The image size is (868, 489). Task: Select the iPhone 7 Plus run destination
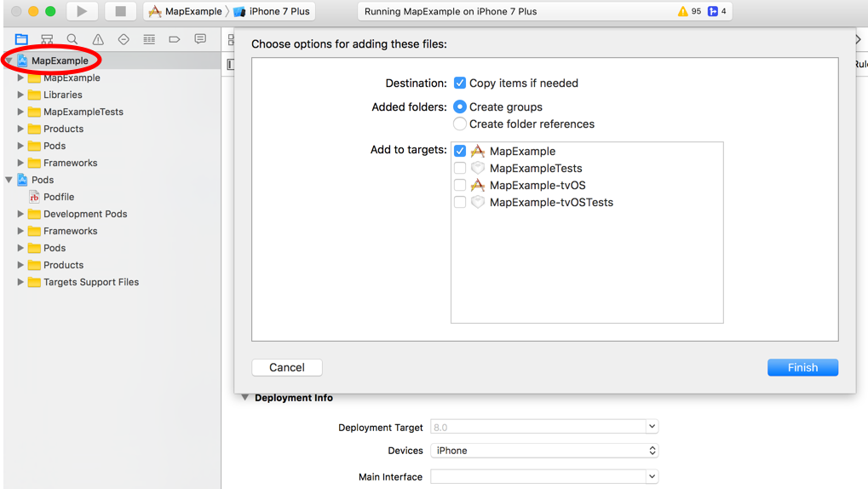(272, 11)
